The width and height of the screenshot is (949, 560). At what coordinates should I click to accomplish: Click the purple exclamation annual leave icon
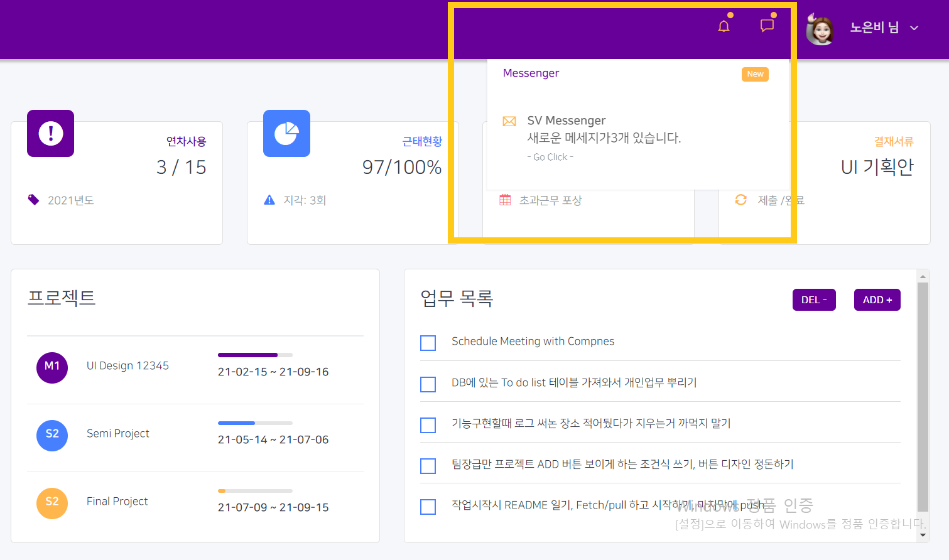tap(51, 133)
